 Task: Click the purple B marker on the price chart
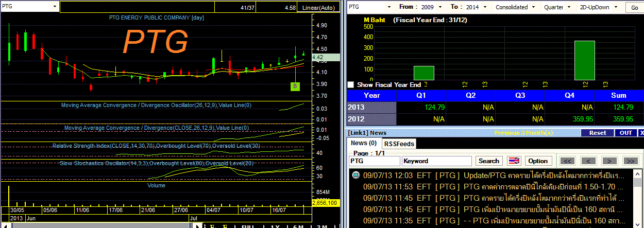coord(295,86)
